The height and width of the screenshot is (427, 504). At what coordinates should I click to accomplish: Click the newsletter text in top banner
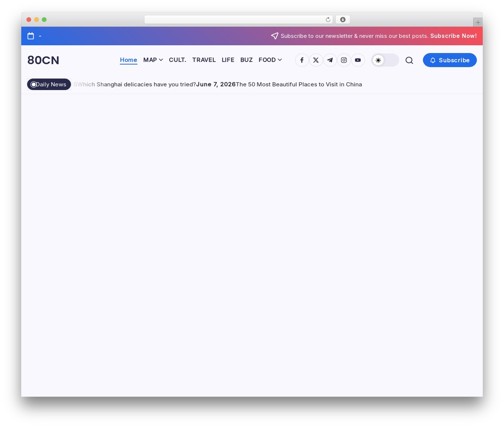coord(355,36)
